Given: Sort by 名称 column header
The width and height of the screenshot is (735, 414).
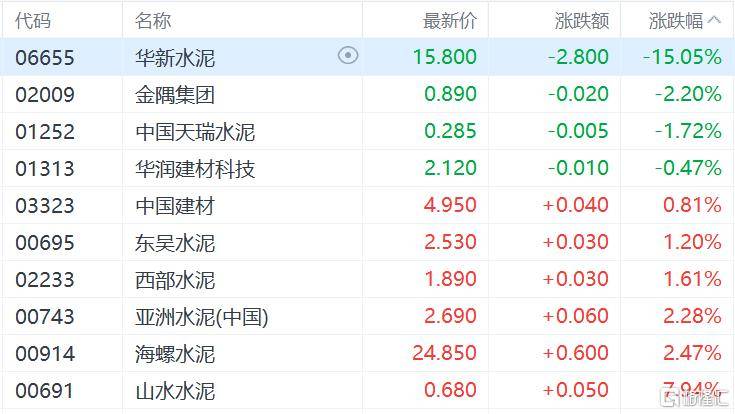Looking at the screenshot, I should click(153, 21).
